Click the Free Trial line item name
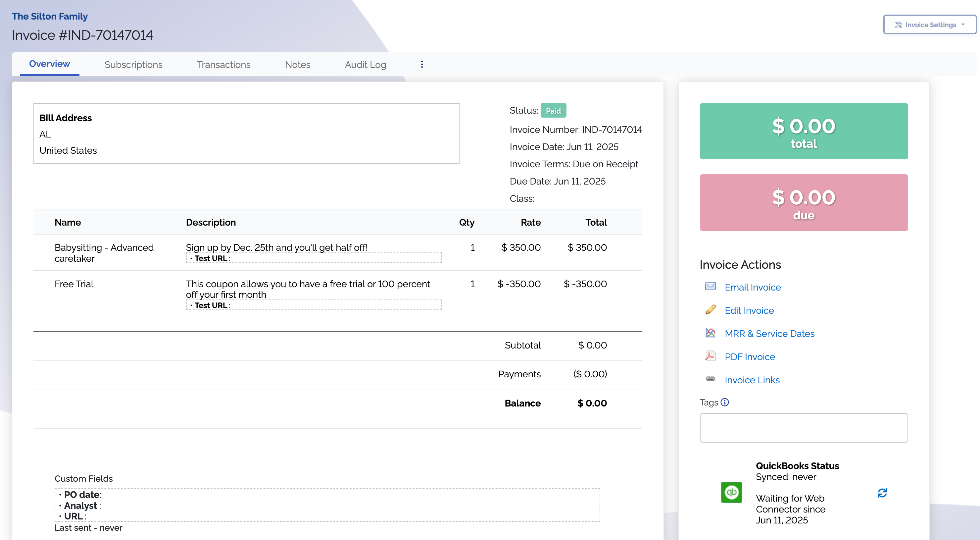Viewport: 980px width, 540px height. (x=74, y=284)
